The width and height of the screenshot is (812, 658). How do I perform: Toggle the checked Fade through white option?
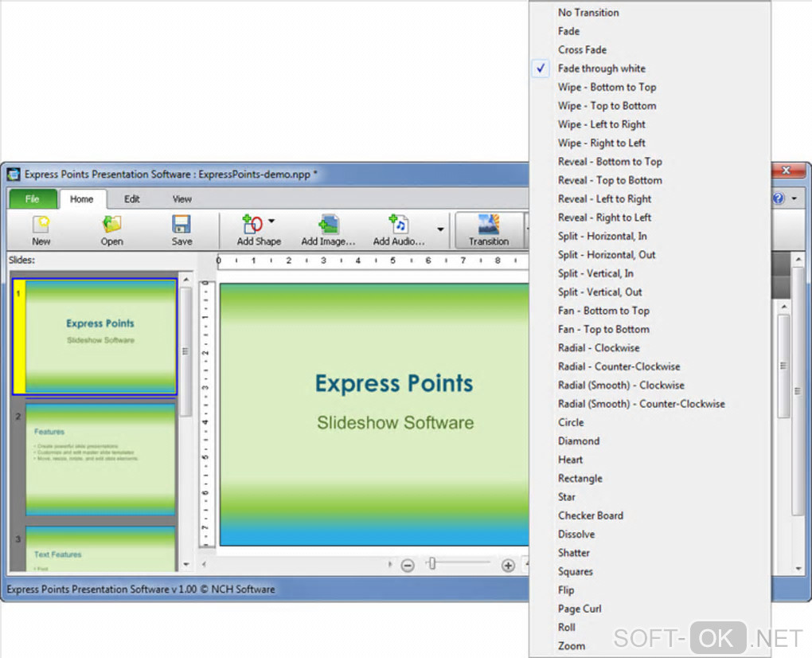click(650, 69)
